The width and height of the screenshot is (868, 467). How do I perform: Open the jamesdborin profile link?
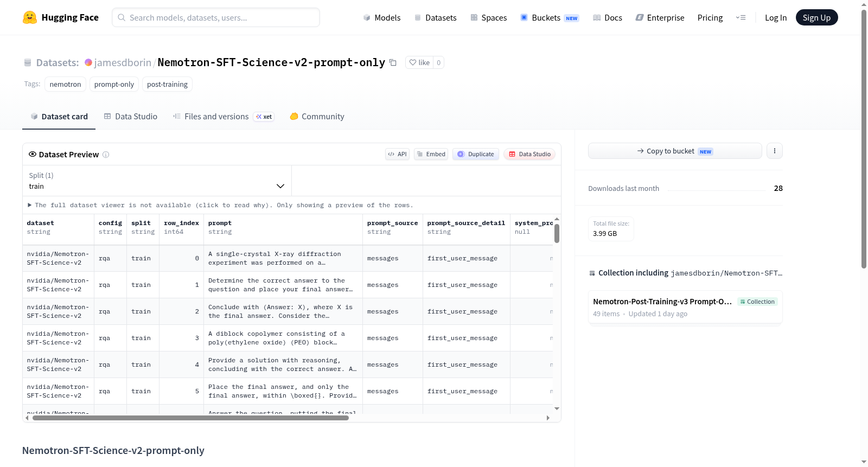[x=123, y=62]
